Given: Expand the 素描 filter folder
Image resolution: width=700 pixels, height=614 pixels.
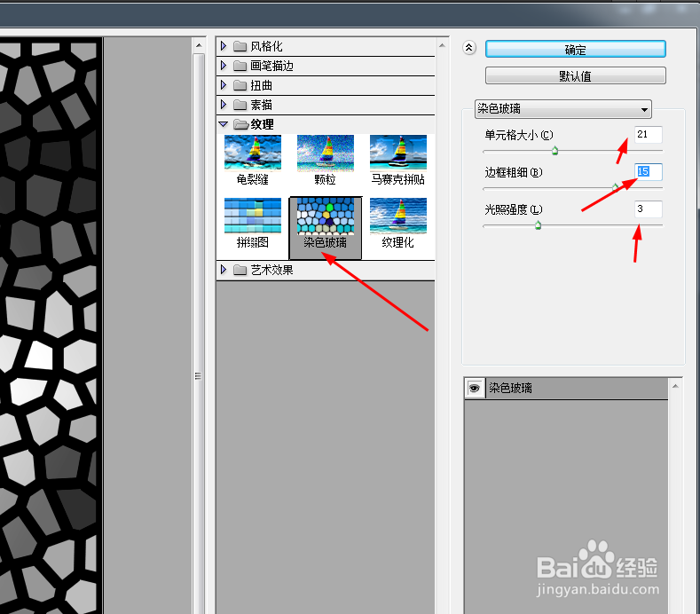Looking at the screenshot, I should [224, 105].
